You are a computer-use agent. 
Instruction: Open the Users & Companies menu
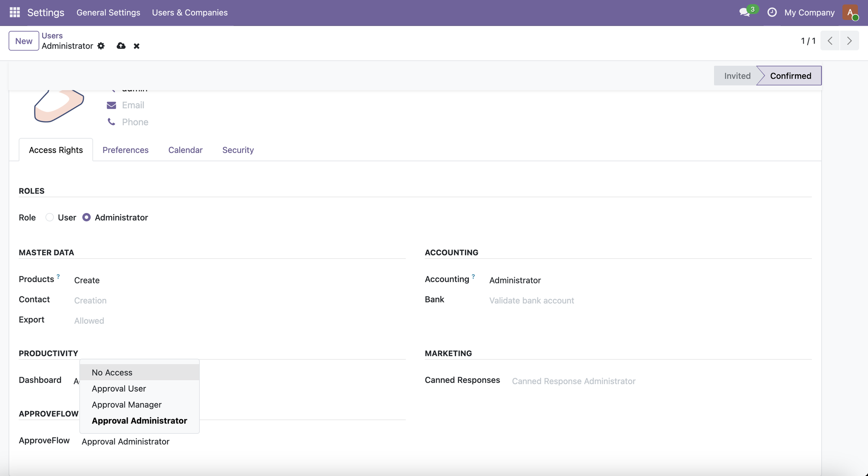[x=189, y=13]
